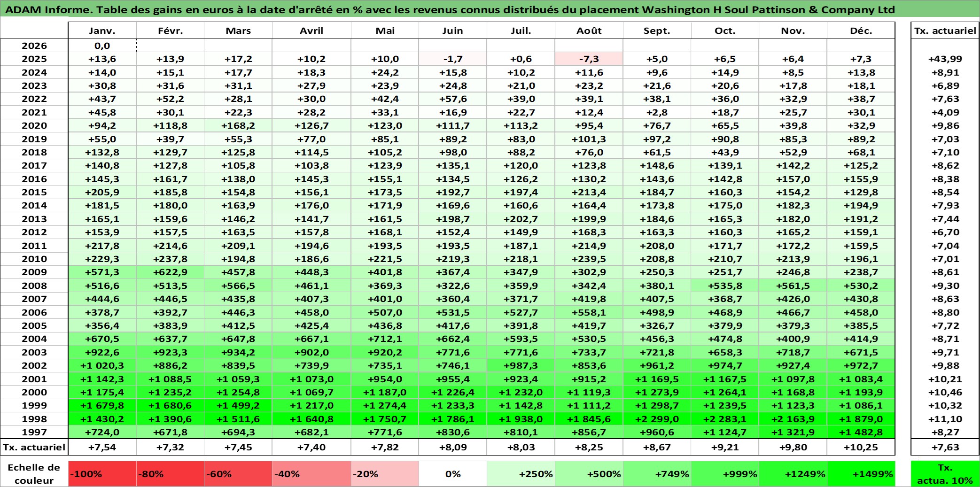
Task: Select the 'Juin' column header
Action: (x=453, y=31)
